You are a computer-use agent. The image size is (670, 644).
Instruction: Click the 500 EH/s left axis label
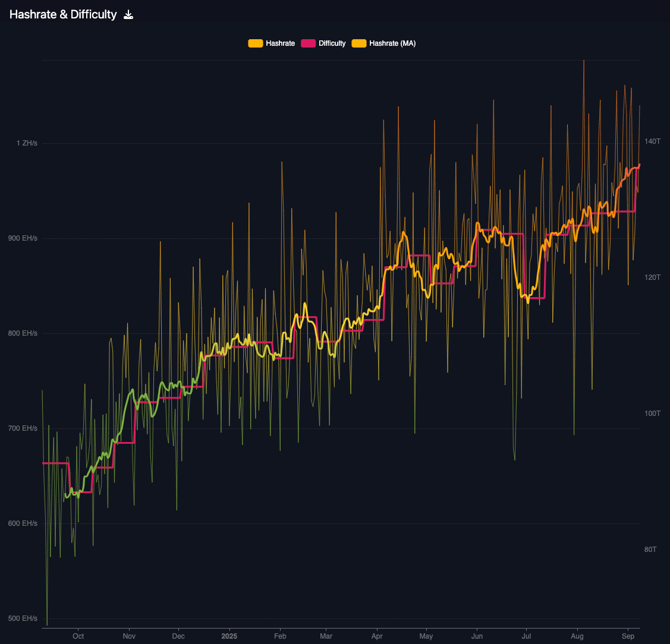(x=23, y=618)
